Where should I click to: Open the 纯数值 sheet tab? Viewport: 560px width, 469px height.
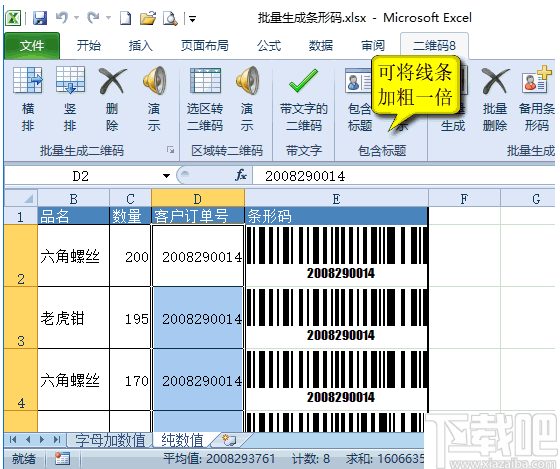[182, 440]
